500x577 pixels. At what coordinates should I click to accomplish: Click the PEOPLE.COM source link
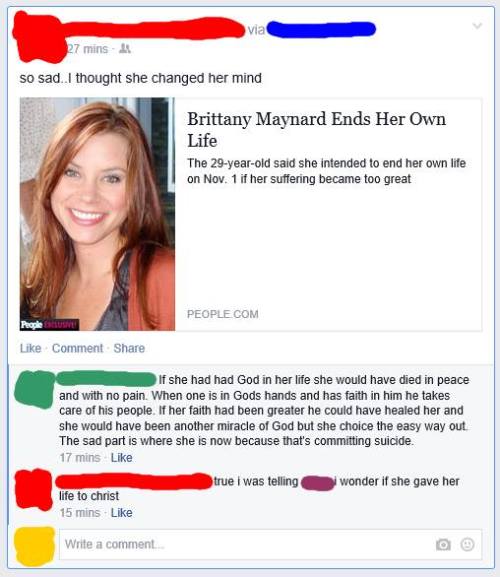click(x=223, y=314)
